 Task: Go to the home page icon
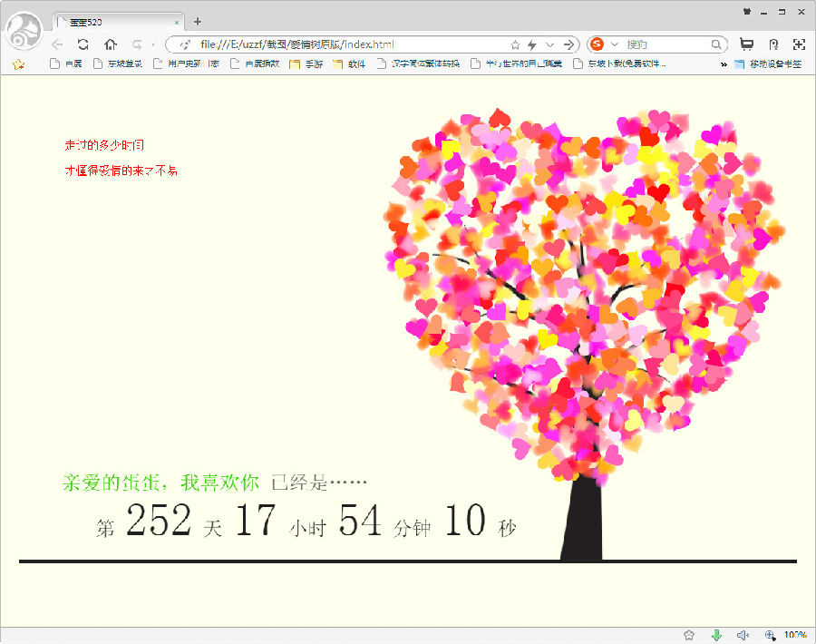click(x=110, y=44)
